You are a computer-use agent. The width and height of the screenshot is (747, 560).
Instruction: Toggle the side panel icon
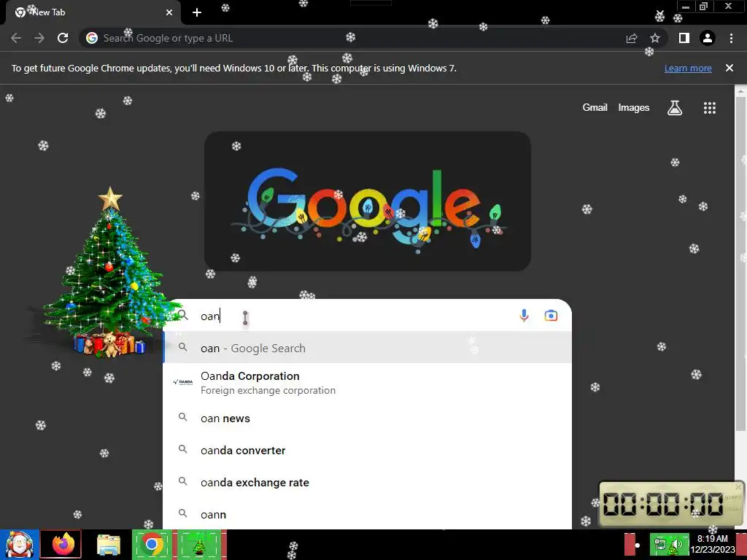[x=684, y=38]
